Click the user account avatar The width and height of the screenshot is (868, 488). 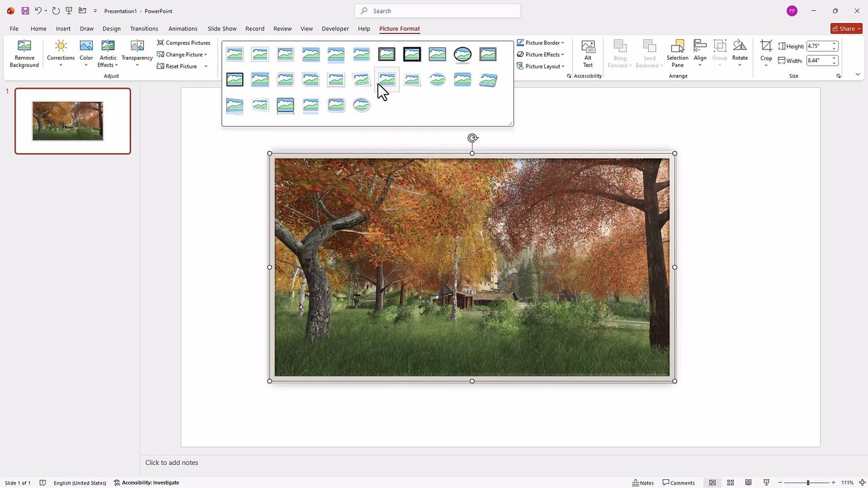pos(792,11)
